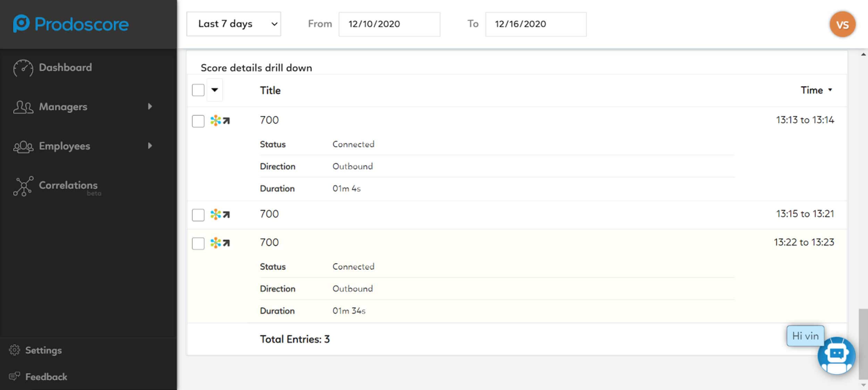
Task: Go to Dashboard in sidebar
Action: (65, 67)
